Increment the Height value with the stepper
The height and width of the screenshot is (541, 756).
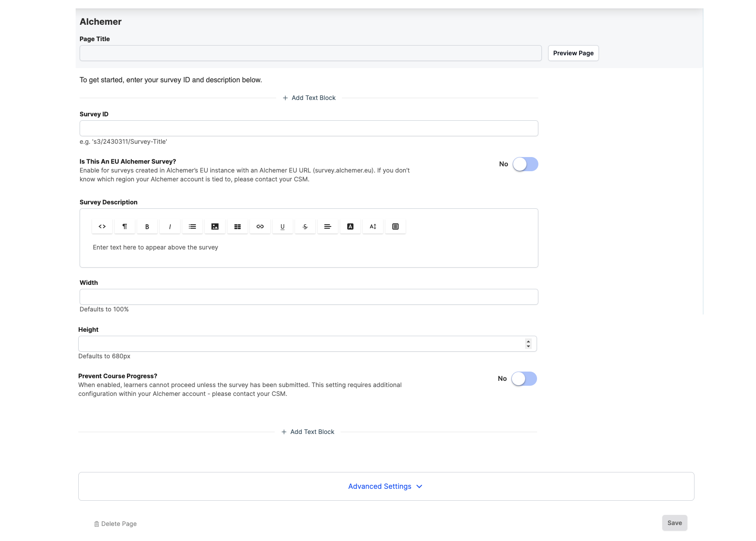528,341
